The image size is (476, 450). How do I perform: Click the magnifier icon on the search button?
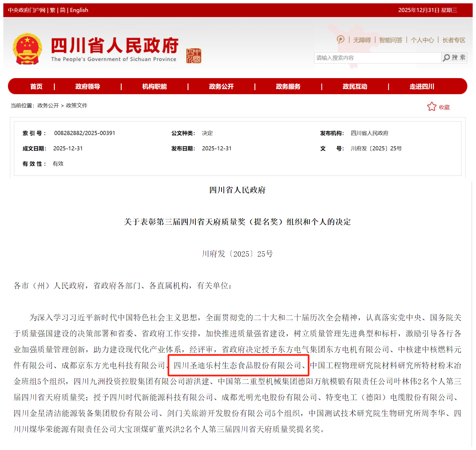(x=447, y=57)
